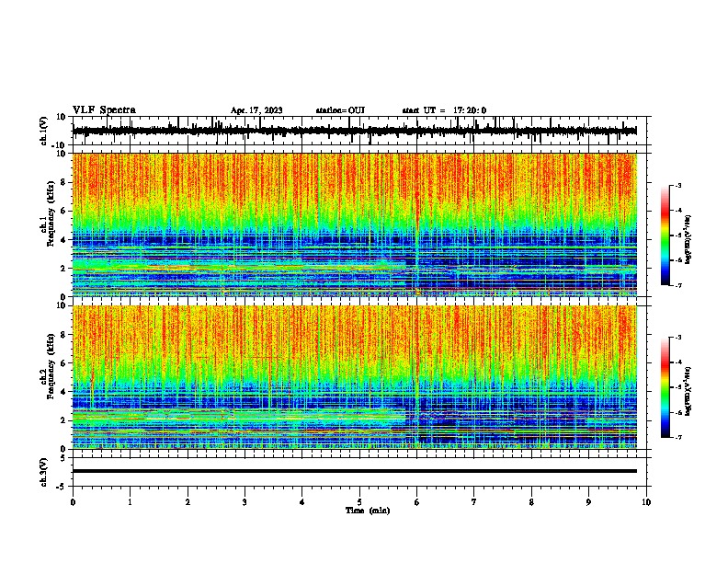The image size is (728, 563).
Task: Click time axis tick label "5"
Action: pyautogui.click(x=359, y=502)
